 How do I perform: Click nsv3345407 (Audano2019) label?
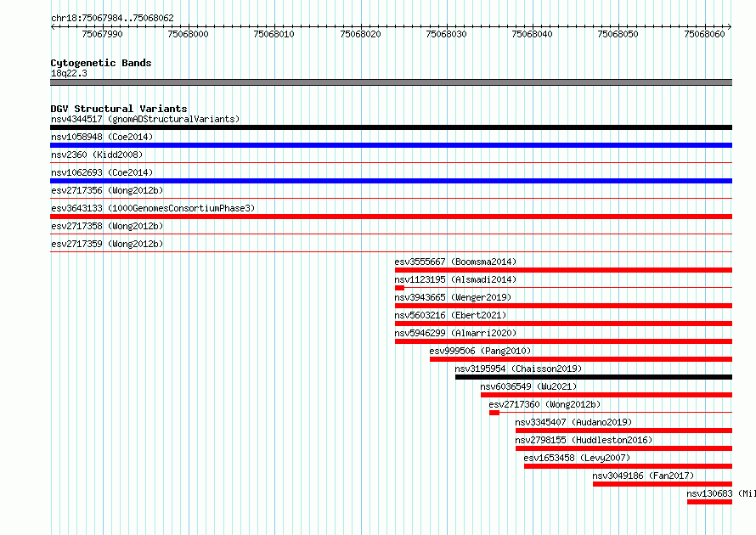pyautogui.click(x=573, y=422)
